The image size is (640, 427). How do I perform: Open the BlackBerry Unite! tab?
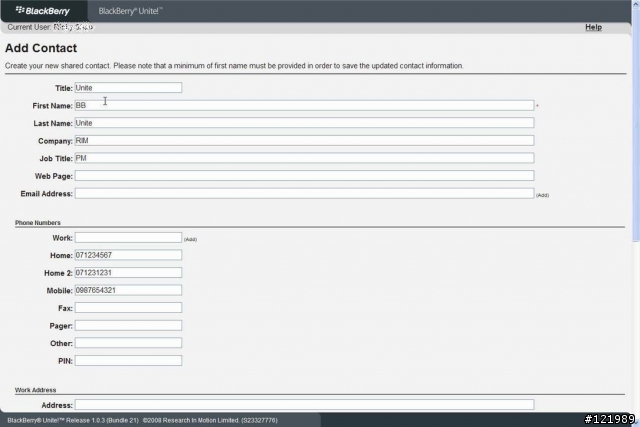point(130,11)
